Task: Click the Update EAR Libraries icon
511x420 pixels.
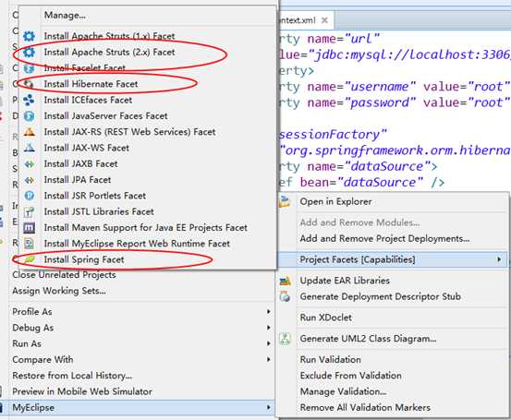Action: pos(285,281)
